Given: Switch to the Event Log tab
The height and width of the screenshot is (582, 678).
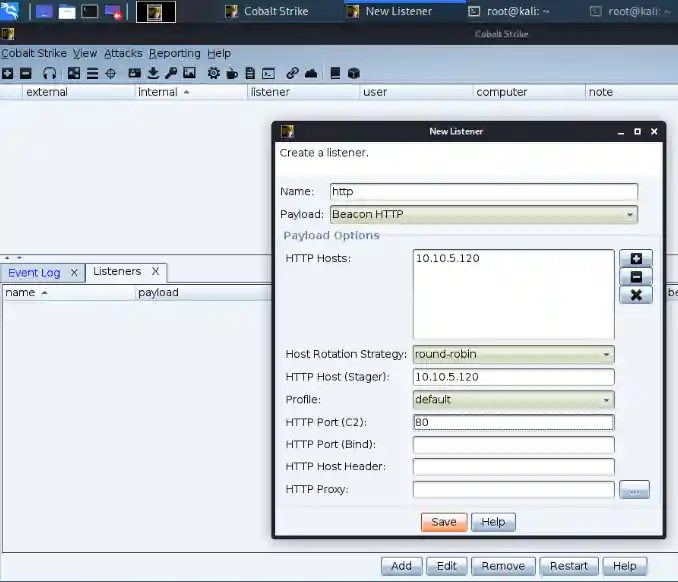Looking at the screenshot, I should (34, 272).
